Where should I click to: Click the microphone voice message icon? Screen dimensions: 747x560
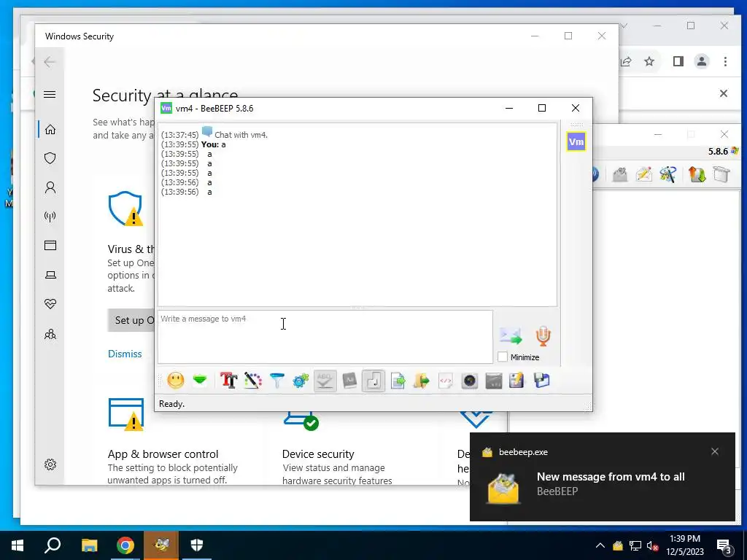pos(543,336)
